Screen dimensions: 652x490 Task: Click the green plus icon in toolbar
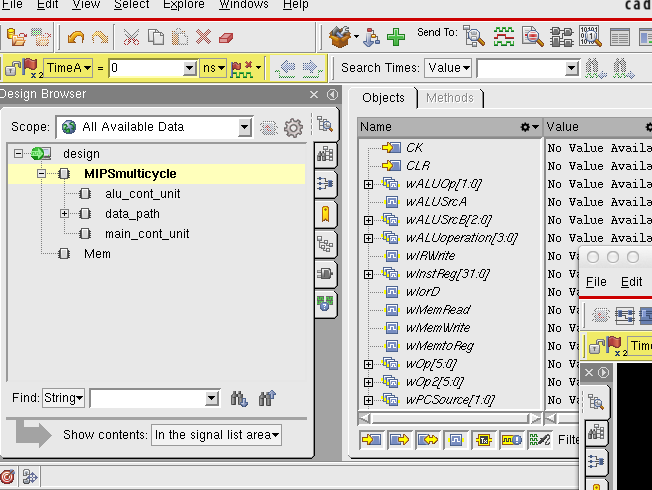[x=396, y=37]
